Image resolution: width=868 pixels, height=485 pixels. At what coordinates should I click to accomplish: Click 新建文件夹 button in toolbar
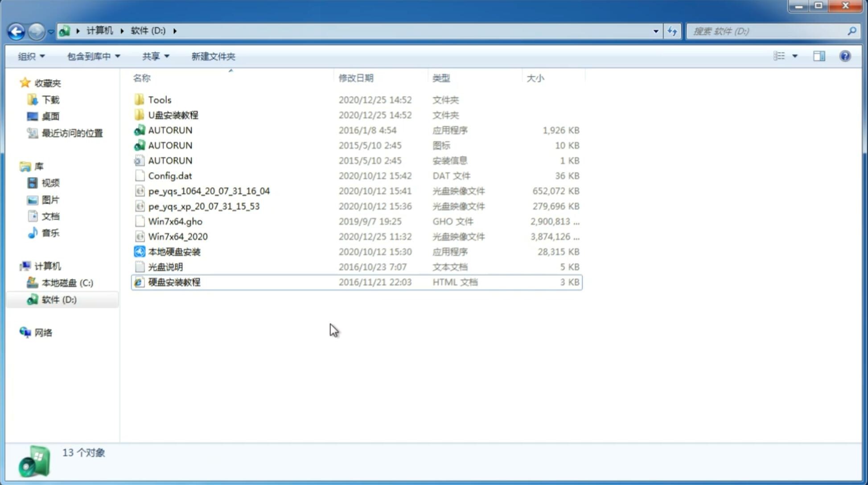tap(213, 55)
